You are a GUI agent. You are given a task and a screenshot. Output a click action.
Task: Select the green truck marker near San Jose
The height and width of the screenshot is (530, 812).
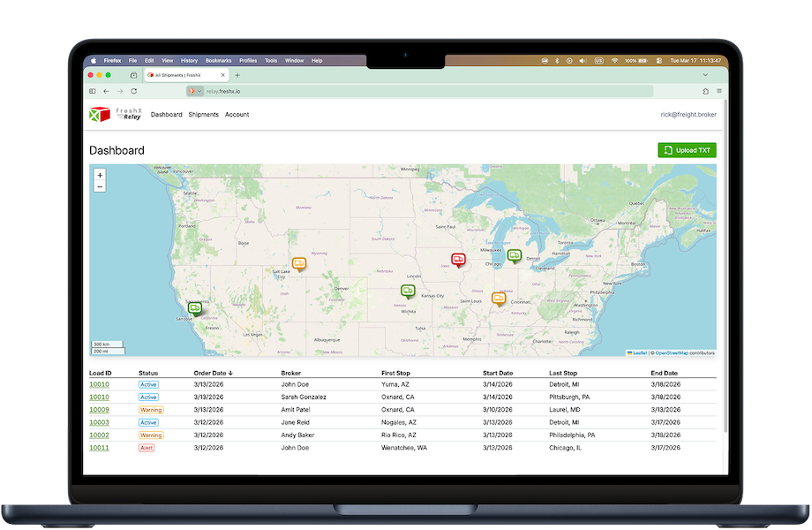coord(195,307)
